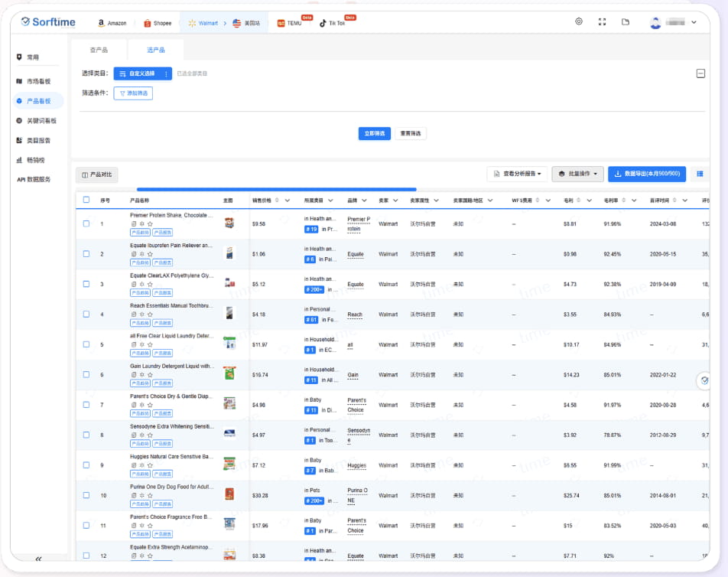Click the last star icon under Equate Ibuprofen
This screenshot has height=577, width=728.
tap(150, 254)
